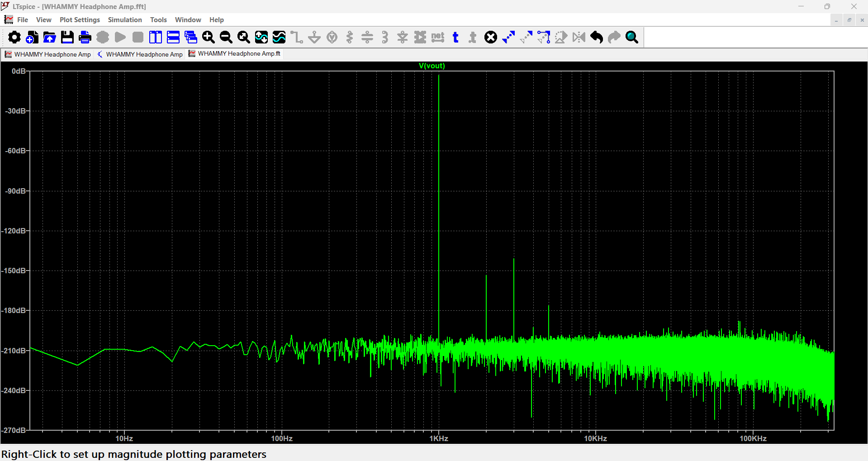The image size is (868, 461).
Task: Click the V(vout) trace label
Action: (x=432, y=66)
